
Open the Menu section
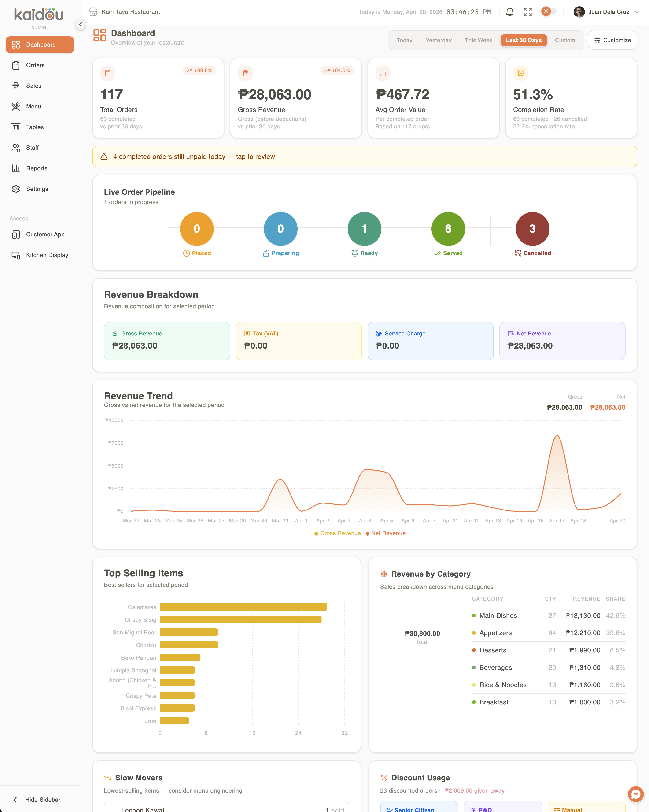[x=33, y=107]
